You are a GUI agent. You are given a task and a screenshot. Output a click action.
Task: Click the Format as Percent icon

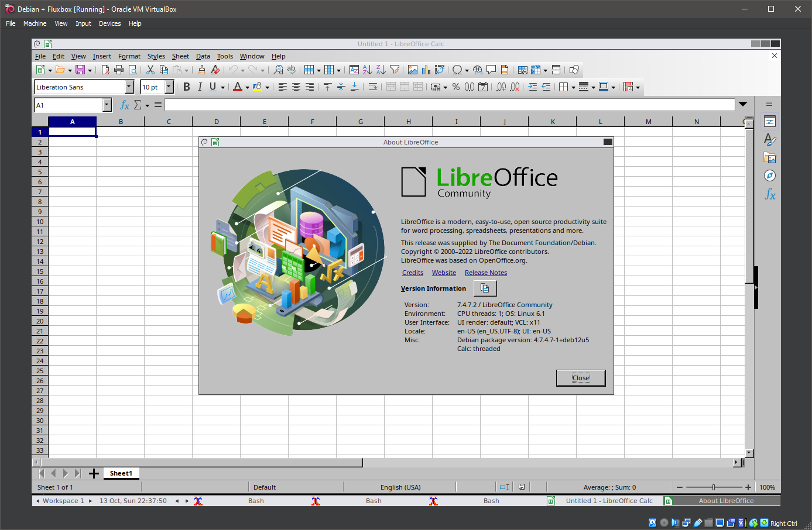pyautogui.click(x=455, y=87)
